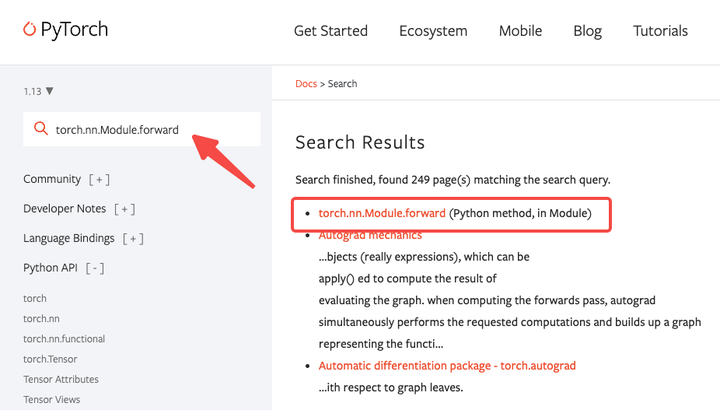Collapse the Python API section
The width and height of the screenshot is (720, 410).
point(95,268)
